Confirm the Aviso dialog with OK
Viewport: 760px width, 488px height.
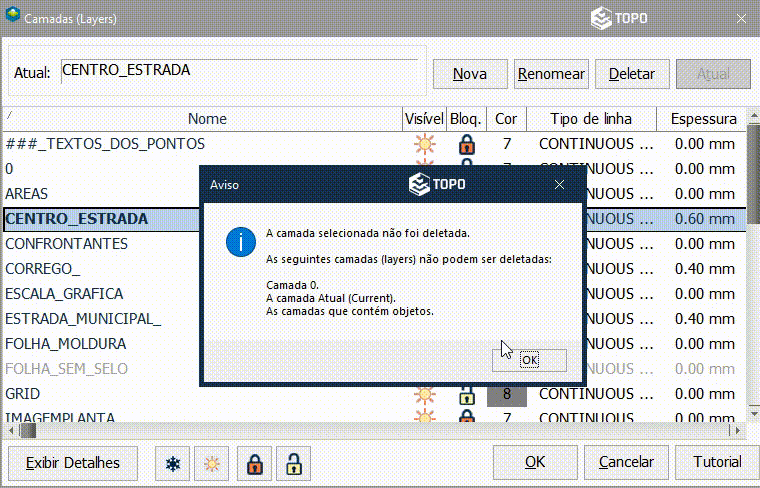tap(529, 360)
